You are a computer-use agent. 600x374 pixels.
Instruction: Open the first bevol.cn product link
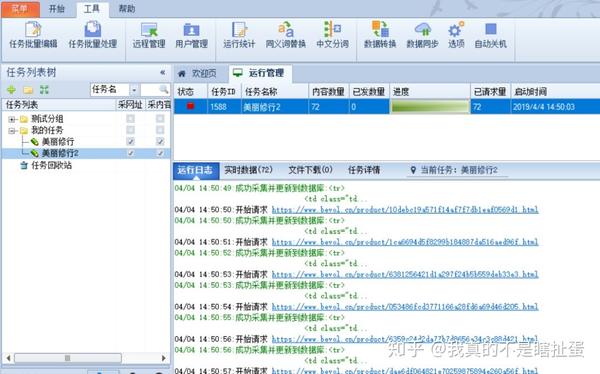tap(405, 209)
